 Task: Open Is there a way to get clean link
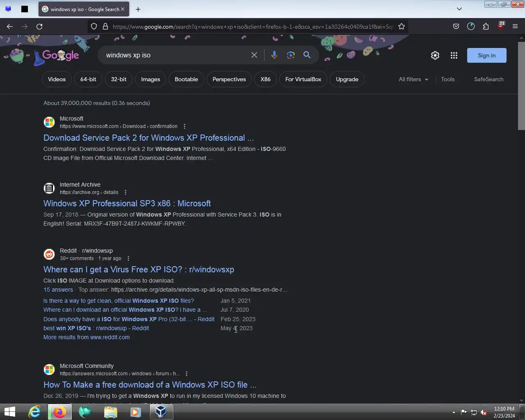tap(119, 301)
